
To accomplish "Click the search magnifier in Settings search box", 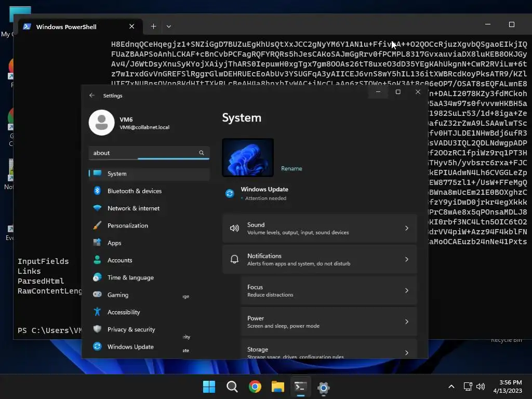I will 202,153.
